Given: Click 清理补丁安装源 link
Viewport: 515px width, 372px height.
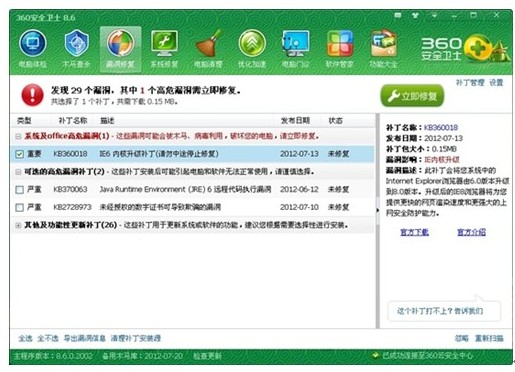Looking at the screenshot, I should (x=136, y=338).
